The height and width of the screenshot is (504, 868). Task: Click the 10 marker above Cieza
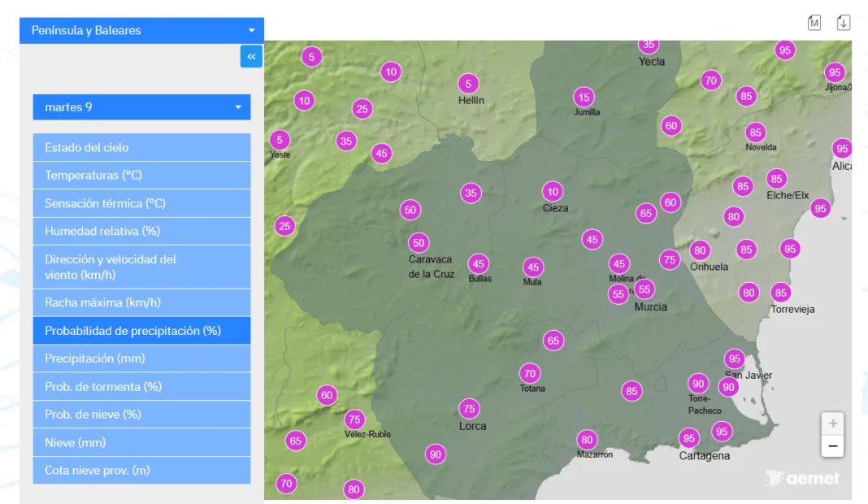click(x=553, y=192)
